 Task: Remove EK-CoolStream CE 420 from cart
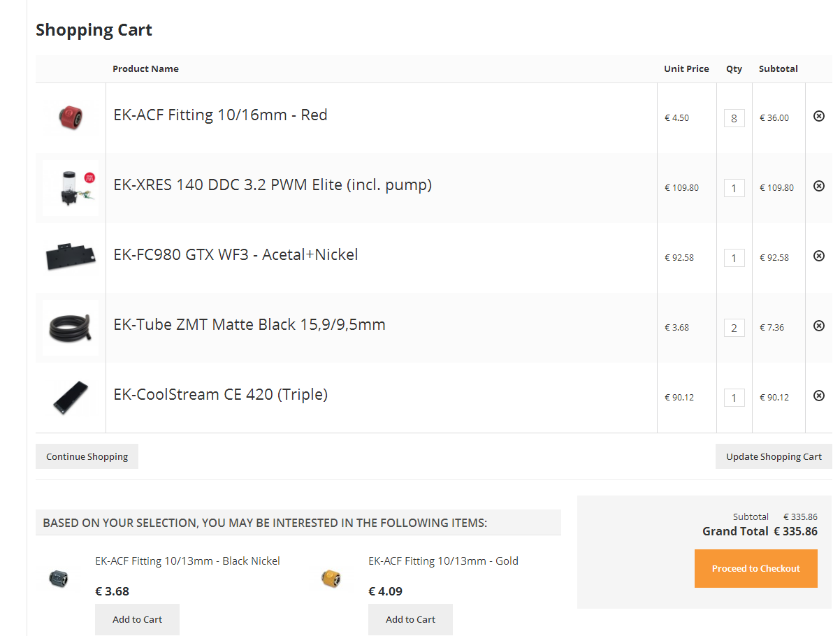click(x=819, y=396)
